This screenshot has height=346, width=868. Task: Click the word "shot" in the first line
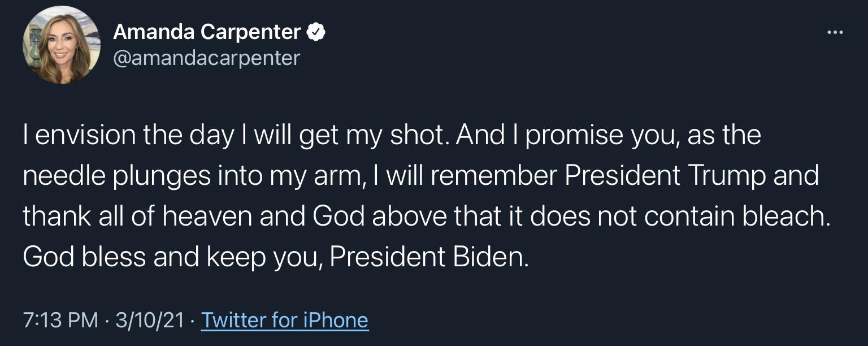click(419, 136)
